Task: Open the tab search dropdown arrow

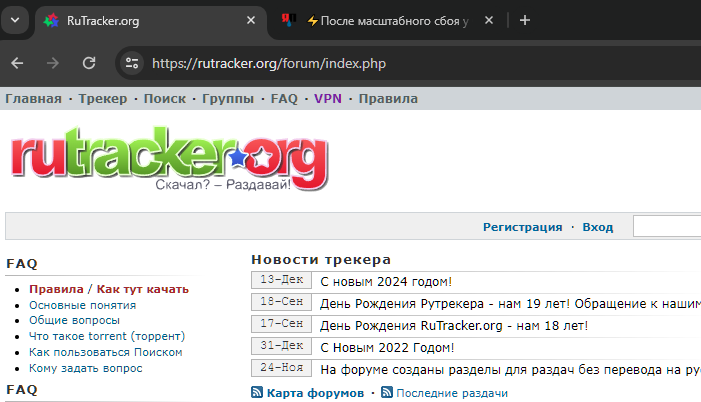Action: [x=15, y=20]
